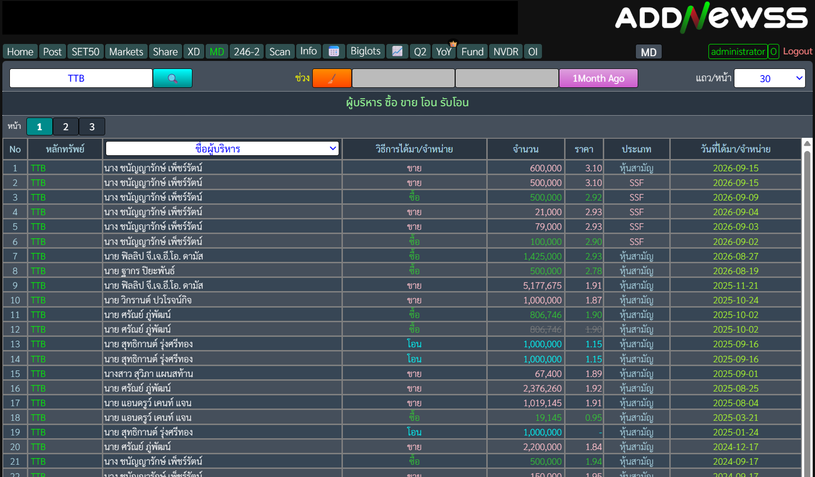The image size is (815, 477).
Task: Expand the ชื่อผู้บริหาร executive name dropdown
Action: (222, 149)
